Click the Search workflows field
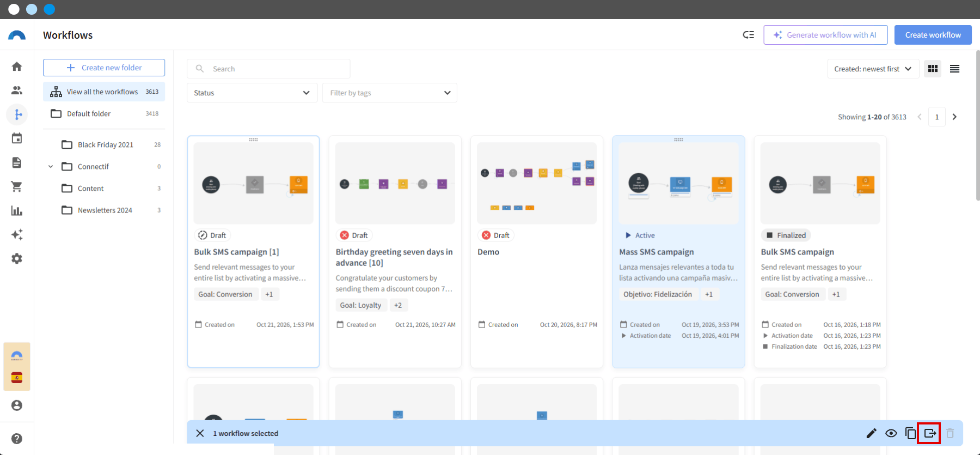 268,69
